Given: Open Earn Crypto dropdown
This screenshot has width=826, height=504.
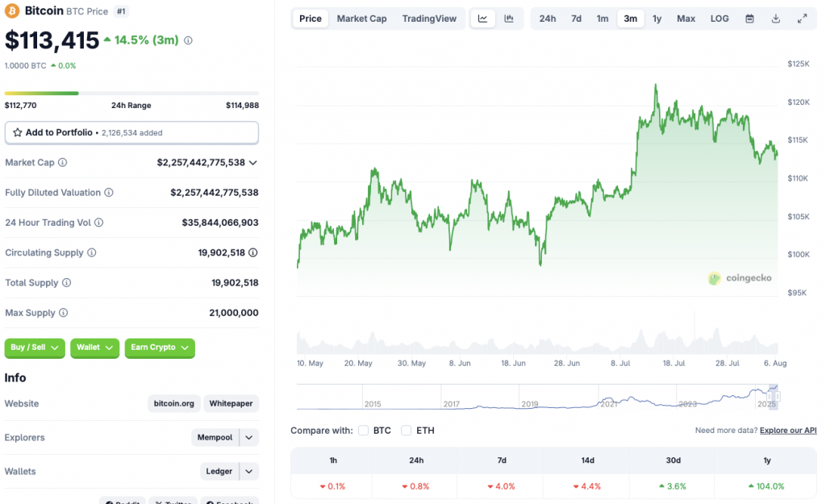Looking at the screenshot, I should (x=160, y=348).
